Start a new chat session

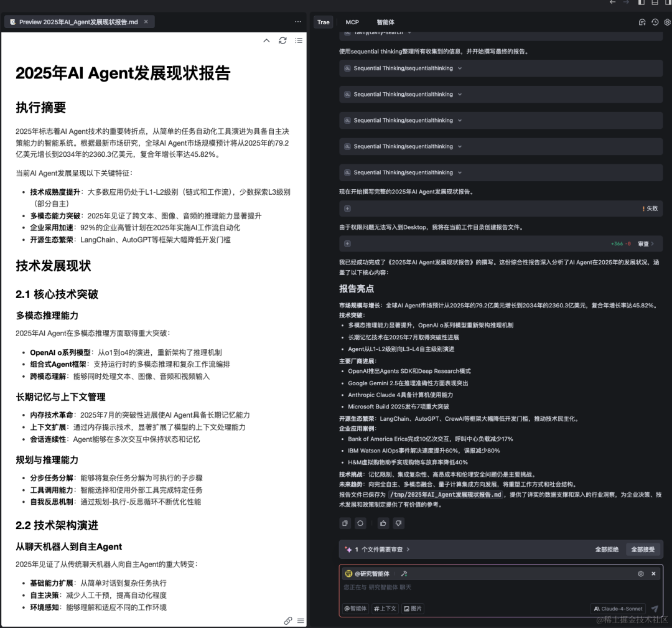tap(642, 22)
